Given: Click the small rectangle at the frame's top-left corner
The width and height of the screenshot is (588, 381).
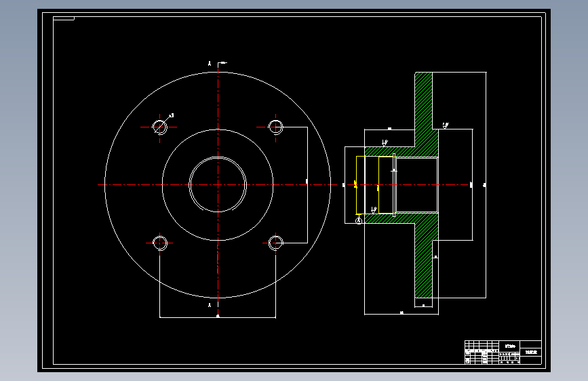Looking at the screenshot, I should (x=64, y=18).
